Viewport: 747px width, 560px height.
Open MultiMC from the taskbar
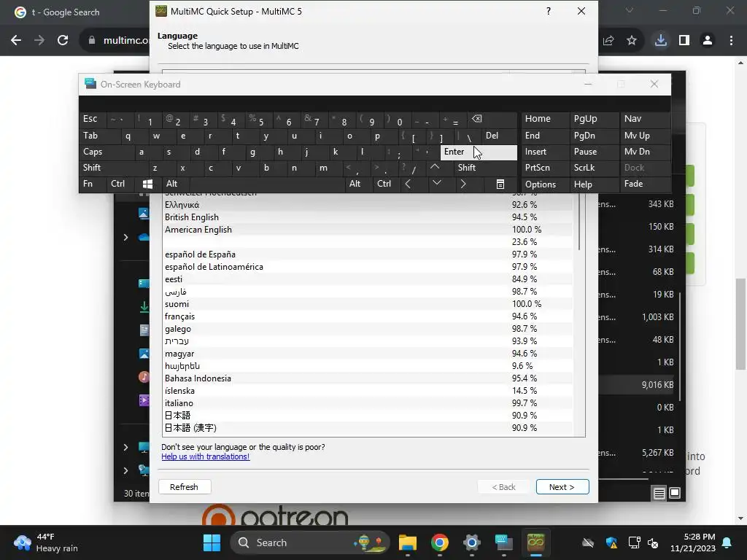click(x=536, y=542)
